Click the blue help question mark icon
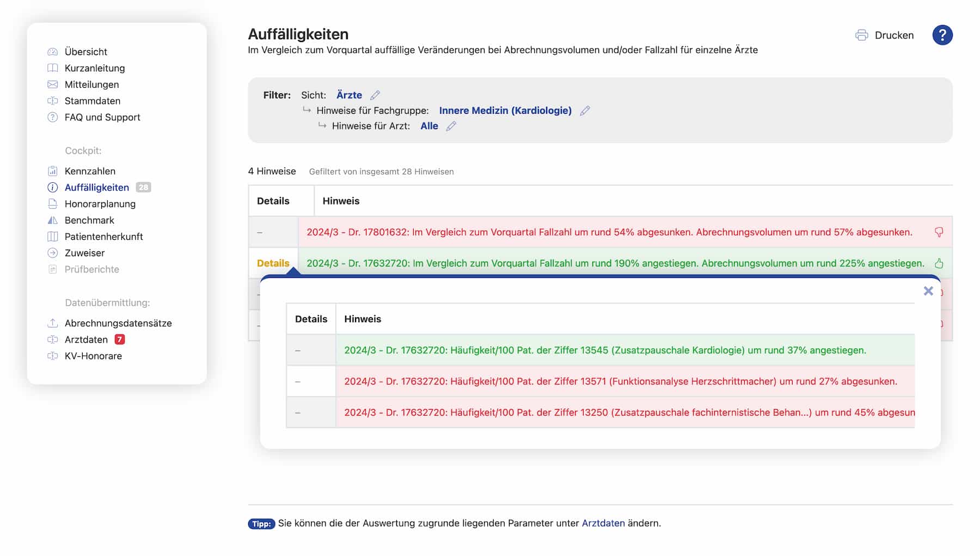Image resolution: width=980 pixels, height=556 pixels. pos(942,35)
